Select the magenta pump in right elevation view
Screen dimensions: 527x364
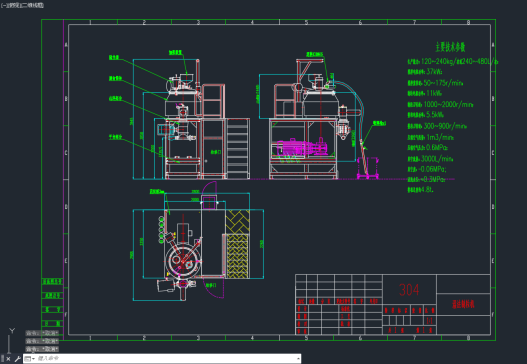pos(301,148)
